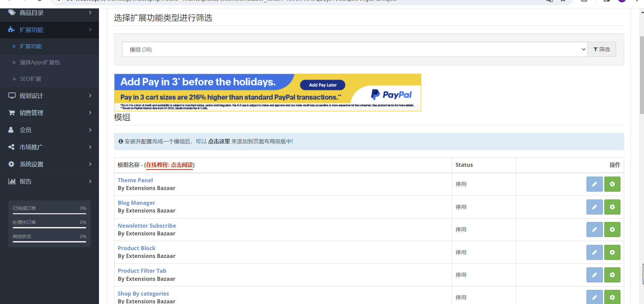Image resolution: width=644 pixels, height=304 pixels.
Task: Click the 扩展功能 puzzle icon
Action: click(x=11, y=30)
